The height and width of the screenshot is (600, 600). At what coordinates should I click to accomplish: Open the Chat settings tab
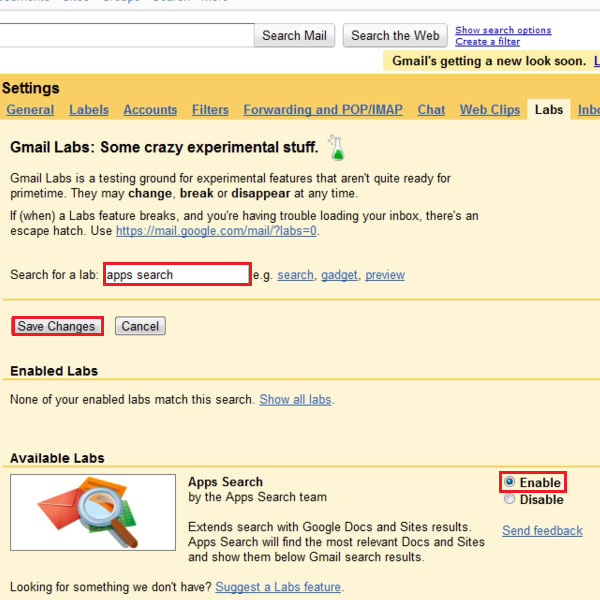[x=431, y=110]
